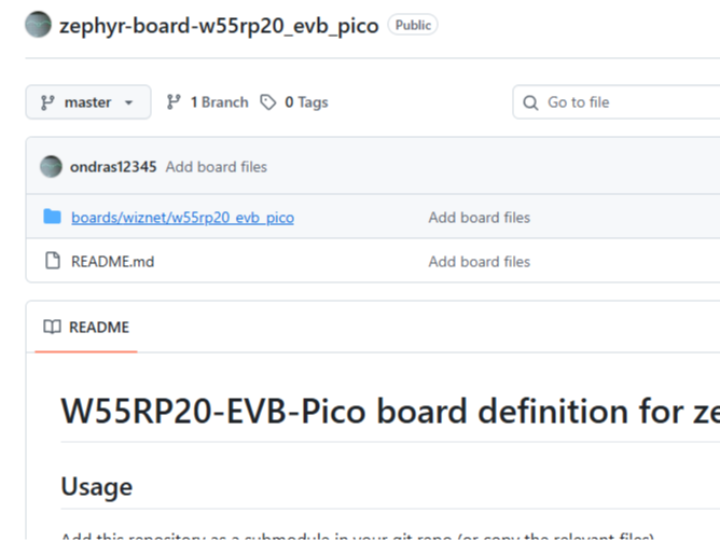Open the boards/wiznet/w55rp20_evb_pico folder

click(182, 217)
